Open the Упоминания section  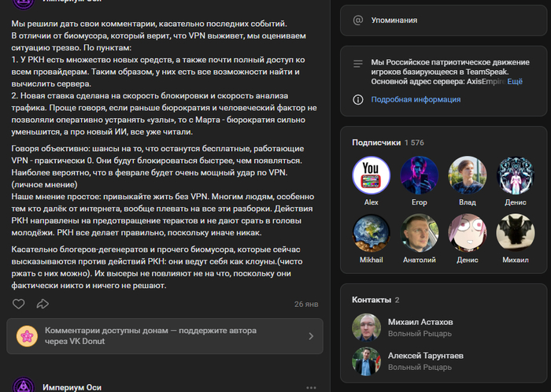tap(396, 20)
